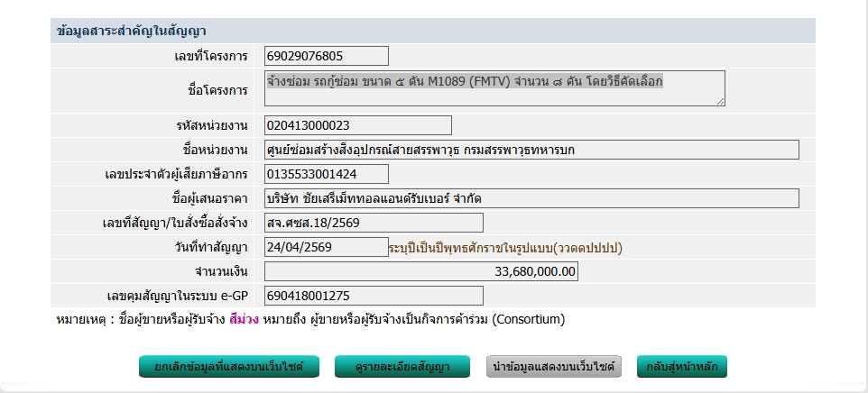Click the date format hint (ววดดปปปป) text
The width and height of the screenshot is (868, 393).
(x=505, y=247)
